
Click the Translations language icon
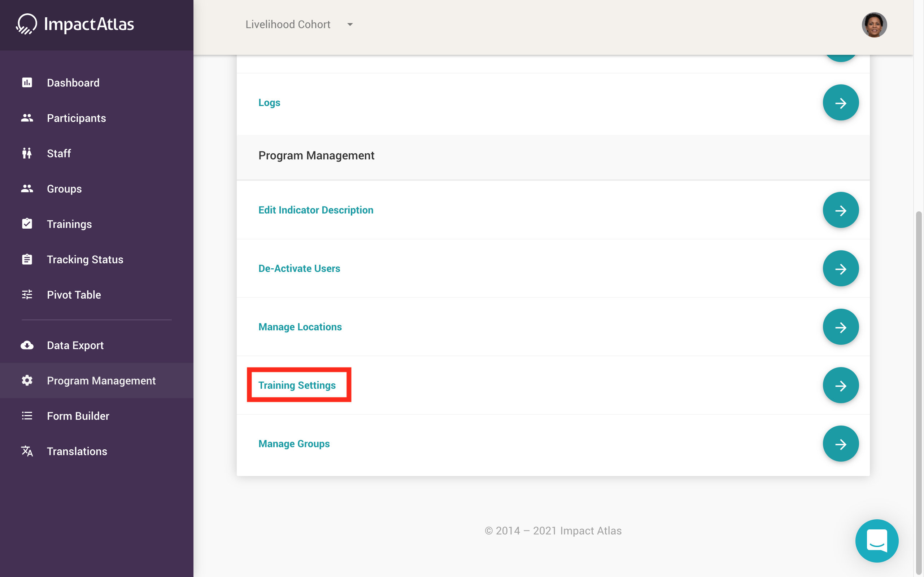pyautogui.click(x=27, y=451)
